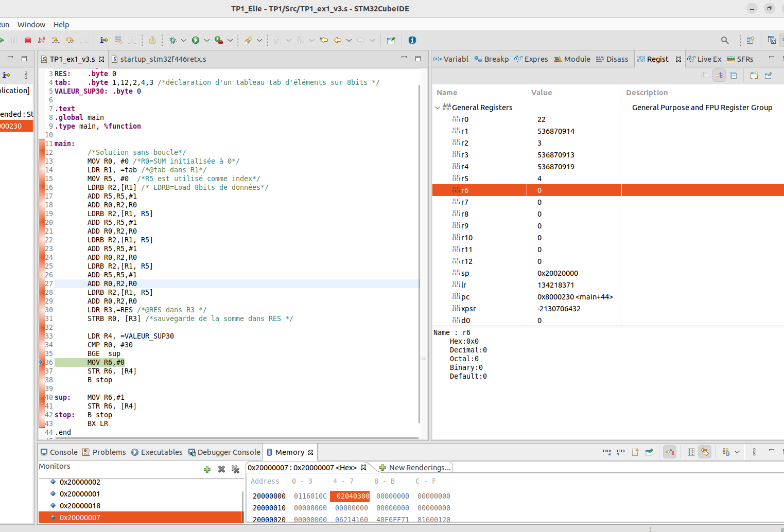The image size is (784, 532).
Task: Select the r5 register row
Action: tap(465, 179)
